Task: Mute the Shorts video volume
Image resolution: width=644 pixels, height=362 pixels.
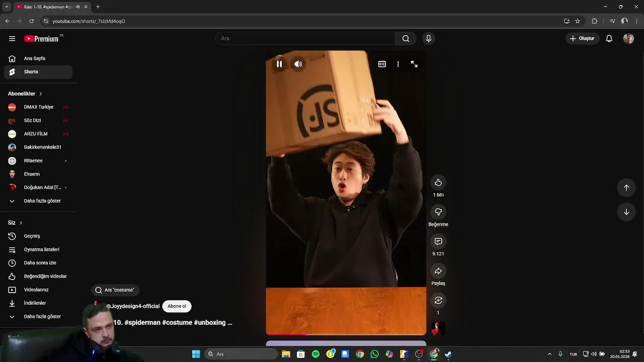Action: coord(298,64)
